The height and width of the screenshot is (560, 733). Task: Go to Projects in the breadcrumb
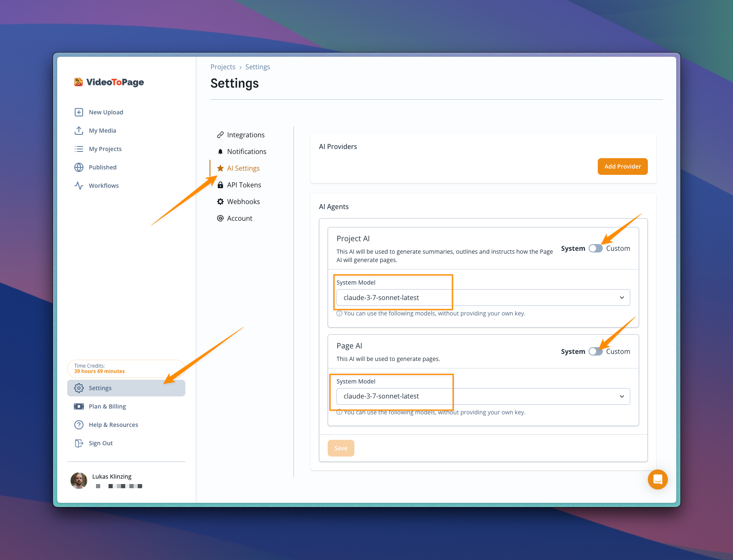coord(223,67)
